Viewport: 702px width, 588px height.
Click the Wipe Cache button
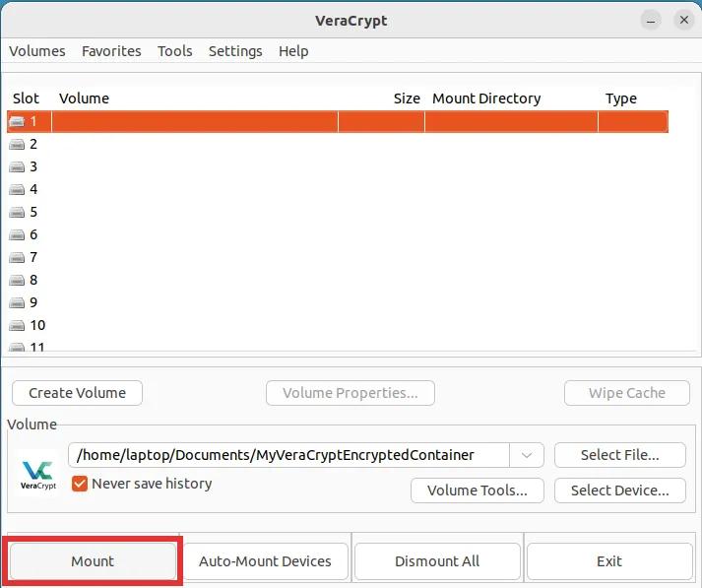coord(627,393)
